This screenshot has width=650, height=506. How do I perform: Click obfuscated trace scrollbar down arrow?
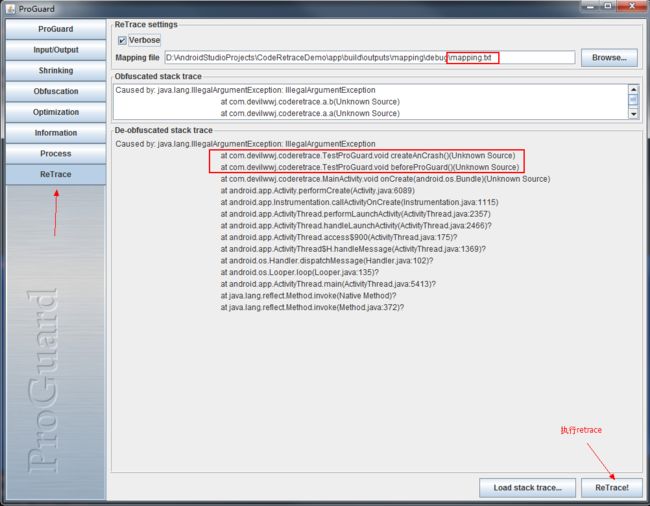click(x=633, y=114)
